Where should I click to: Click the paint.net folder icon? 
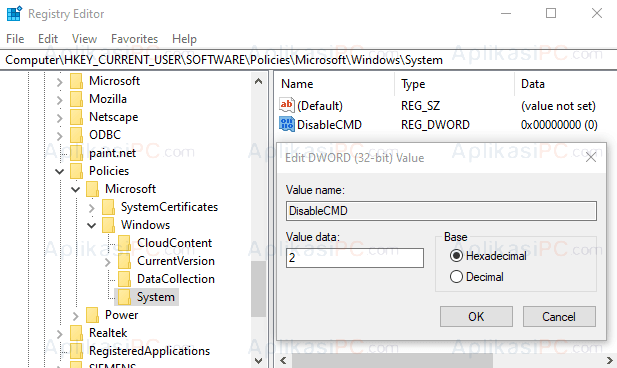coord(76,153)
